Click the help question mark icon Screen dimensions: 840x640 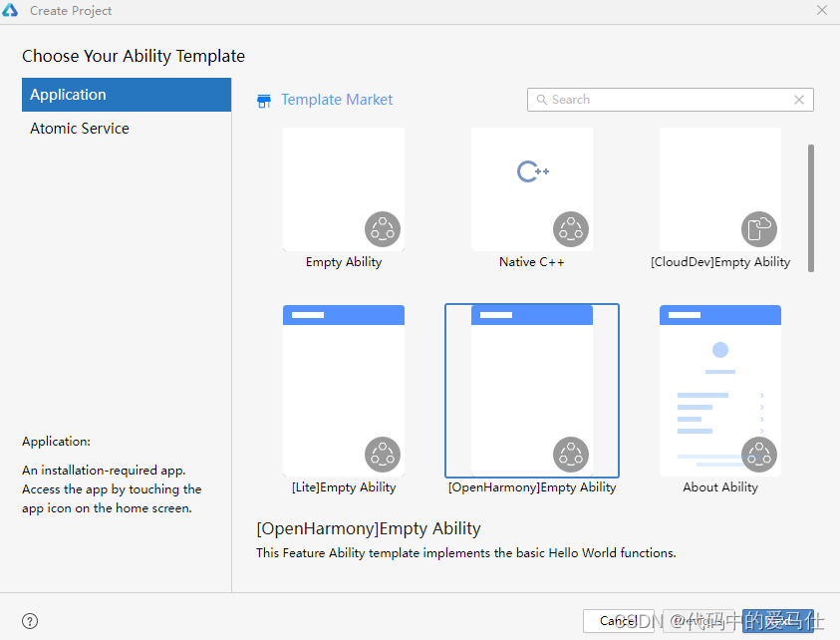30,620
